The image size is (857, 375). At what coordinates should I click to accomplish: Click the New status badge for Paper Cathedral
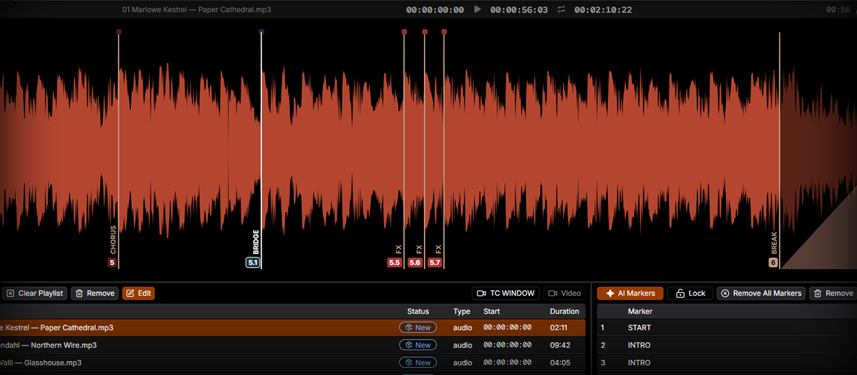(x=418, y=327)
